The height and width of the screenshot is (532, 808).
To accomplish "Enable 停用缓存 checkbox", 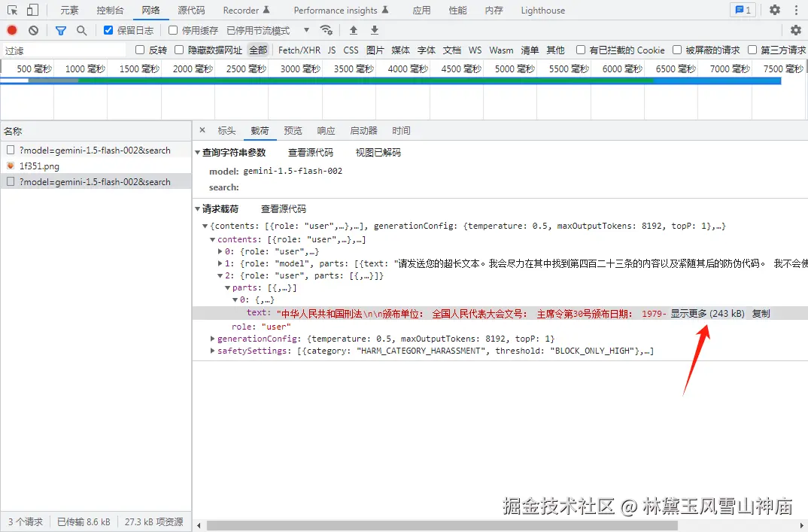I will (173, 30).
